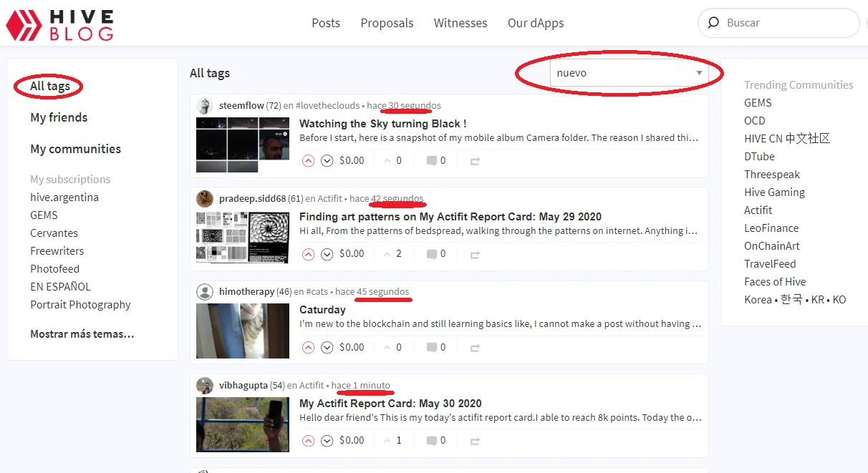Click the Hive Blog logo
The image size is (868, 473).
coord(59,24)
